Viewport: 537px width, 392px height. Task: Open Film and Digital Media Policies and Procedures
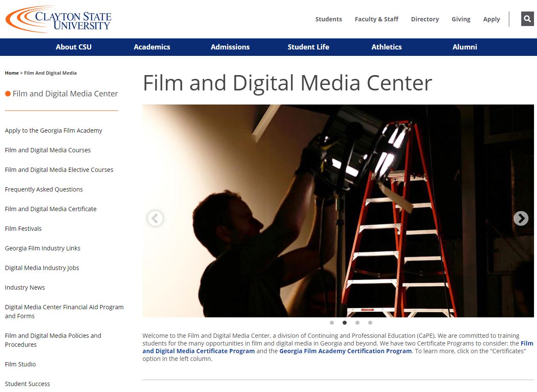pyautogui.click(x=53, y=340)
